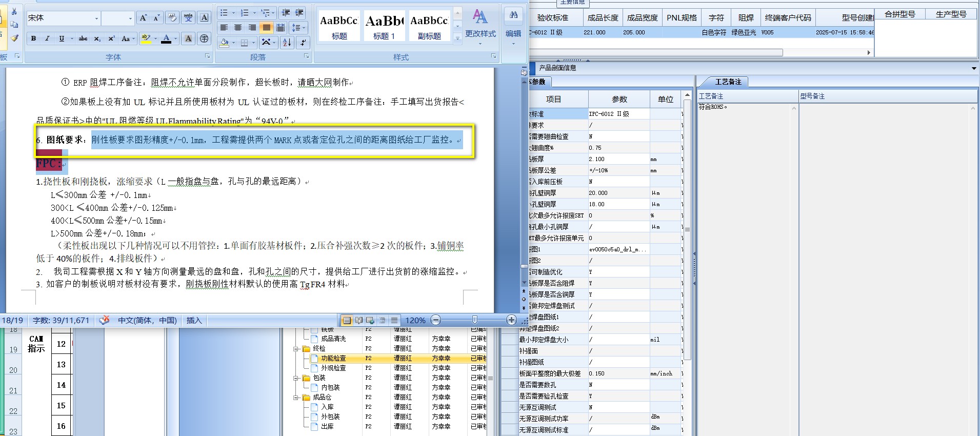The height and width of the screenshot is (436, 980).
Task: Toggle insert mode (插入) in status bar
Action: coord(194,320)
